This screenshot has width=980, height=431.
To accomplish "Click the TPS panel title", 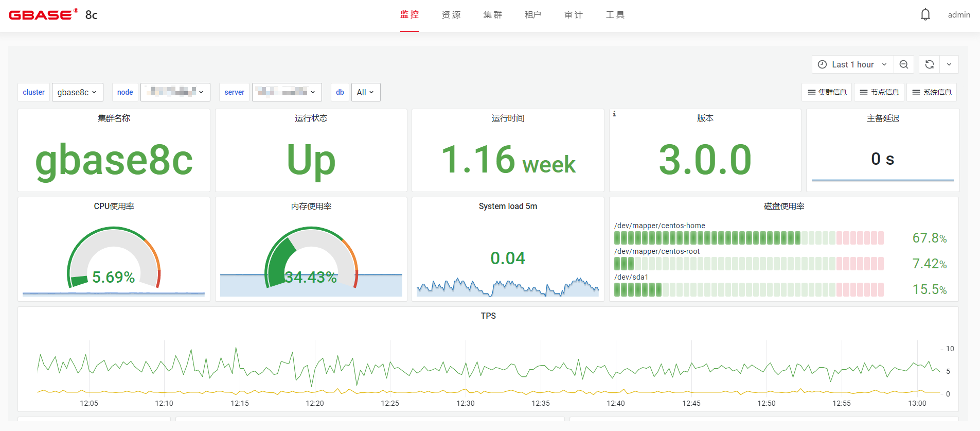I will (488, 316).
